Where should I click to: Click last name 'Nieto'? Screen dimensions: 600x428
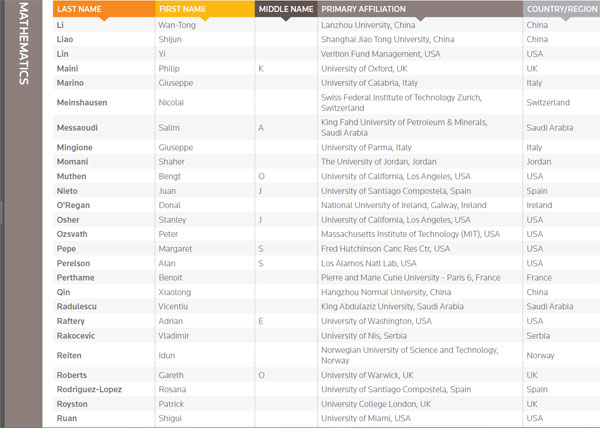pos(67,191)
